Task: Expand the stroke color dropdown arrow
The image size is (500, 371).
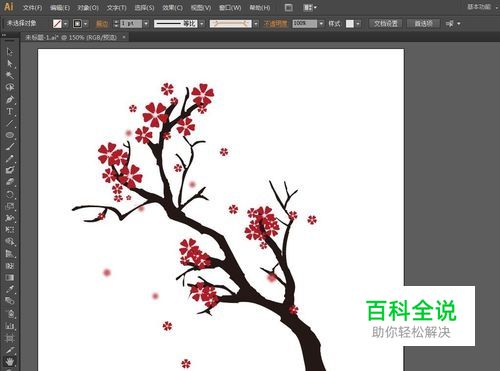Action: click(86, 24)
